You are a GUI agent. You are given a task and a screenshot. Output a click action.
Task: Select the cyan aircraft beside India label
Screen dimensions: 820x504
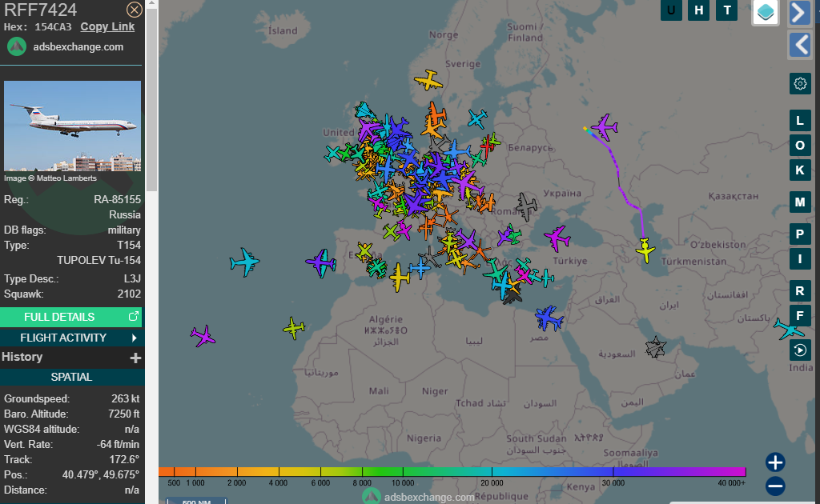(x=789, y=329)
